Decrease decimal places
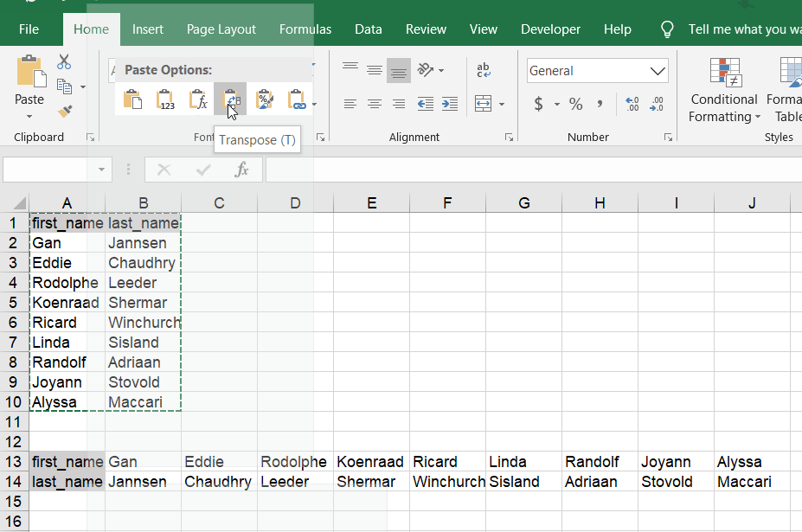 coord(657,104)
